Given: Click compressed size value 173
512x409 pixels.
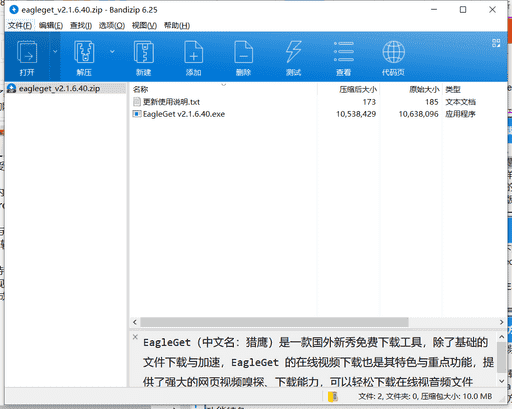Looking at the screenshot, I should 369,102.
